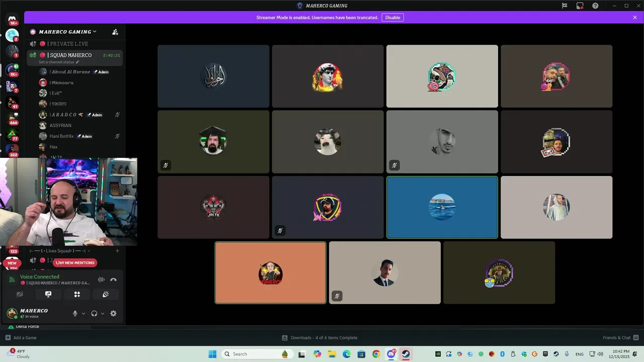Open server with 41 badge in sidebar

click(x=12, y=102)
